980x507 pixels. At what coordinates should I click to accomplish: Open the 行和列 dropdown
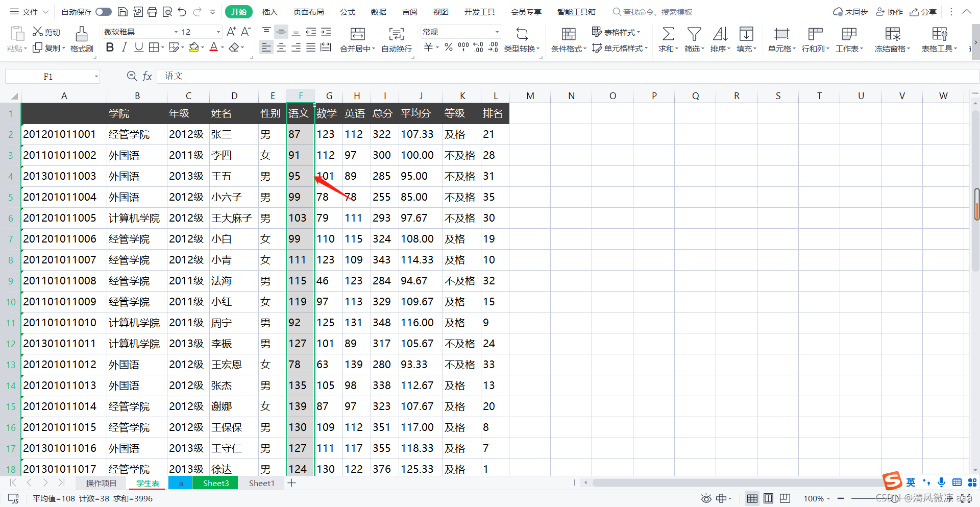coord(815,40)
